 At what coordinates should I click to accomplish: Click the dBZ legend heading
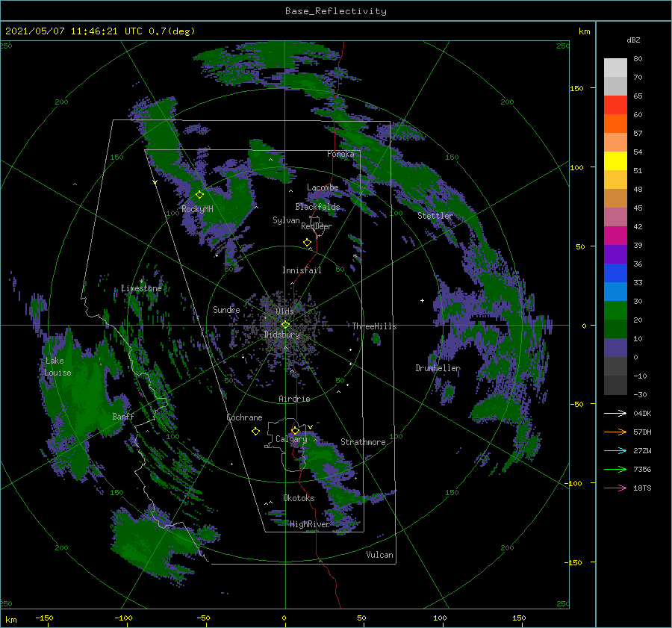click(x=633, y=40)
